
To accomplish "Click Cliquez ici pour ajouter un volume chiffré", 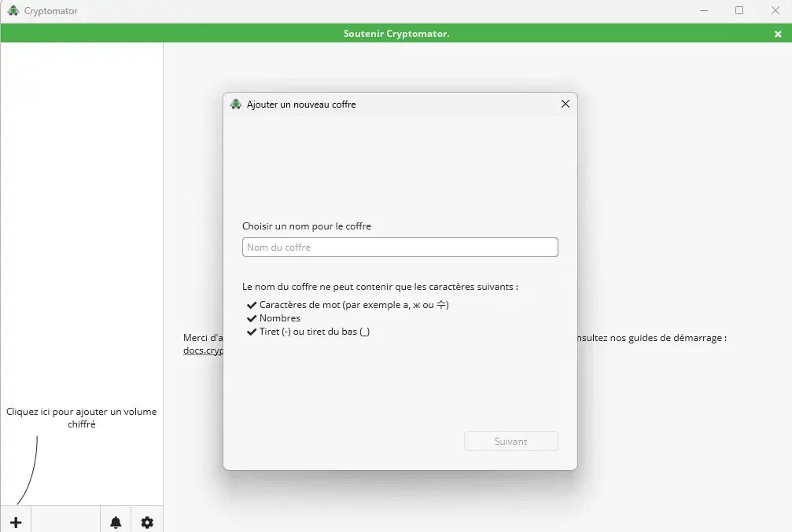I will [x=82, y=417].
